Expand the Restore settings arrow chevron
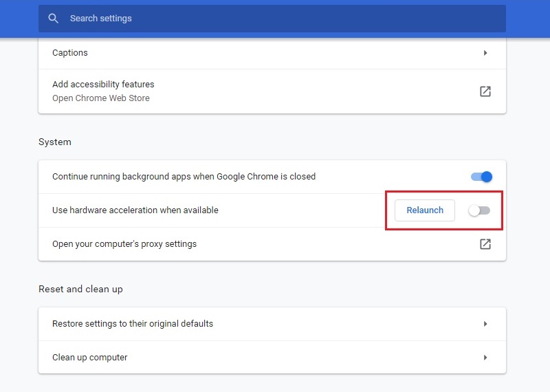Viewport: 550px width, 392px height. tap(485, 324)
